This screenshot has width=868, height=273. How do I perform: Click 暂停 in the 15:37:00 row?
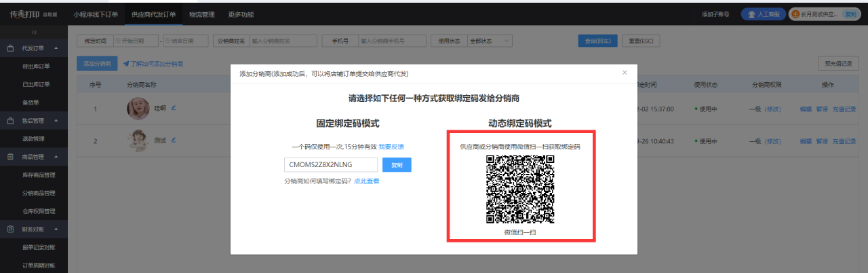click(x=822, y=109)
